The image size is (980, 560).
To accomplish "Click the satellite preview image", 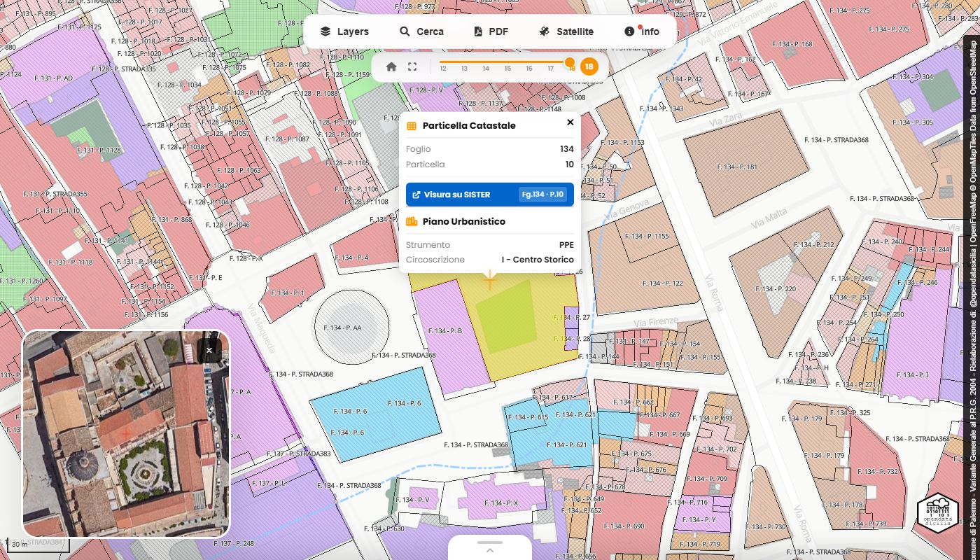I will 126,434.
